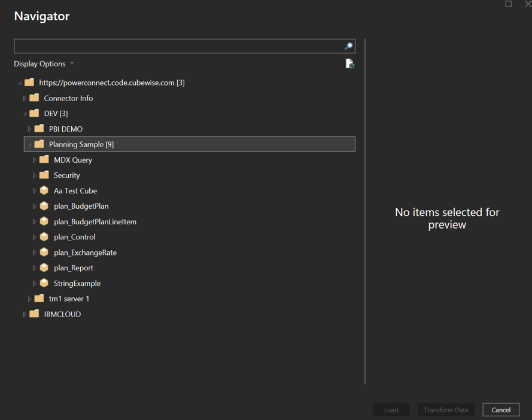
Task: Click the plan_Control cube icon
Action: tap(44, 237)
